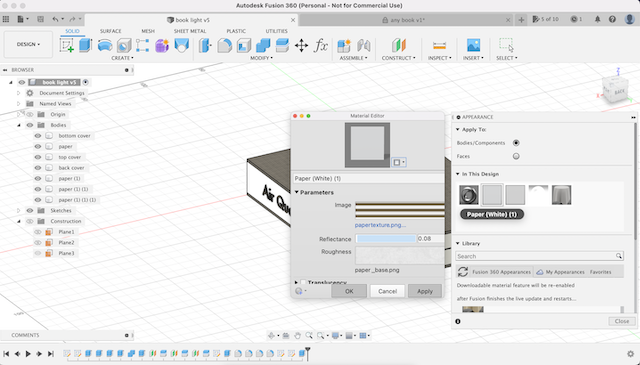Close the Appearance panel

622,321
